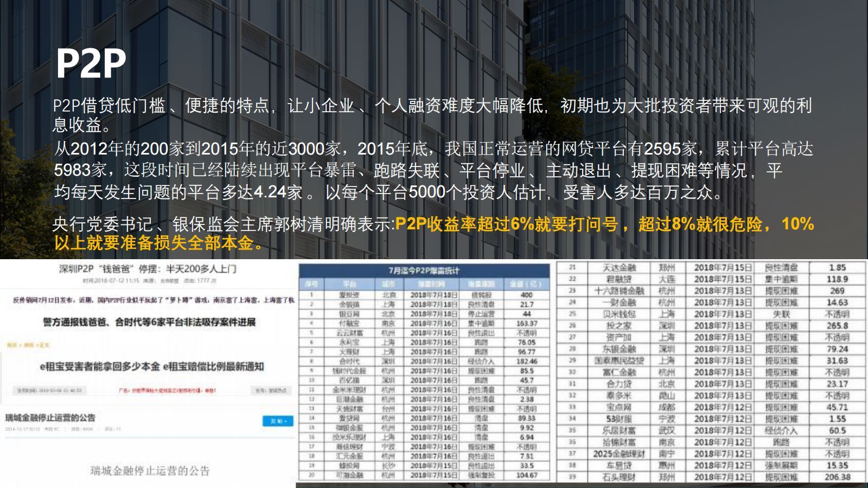Click the 金额（亿）column header

526,284
